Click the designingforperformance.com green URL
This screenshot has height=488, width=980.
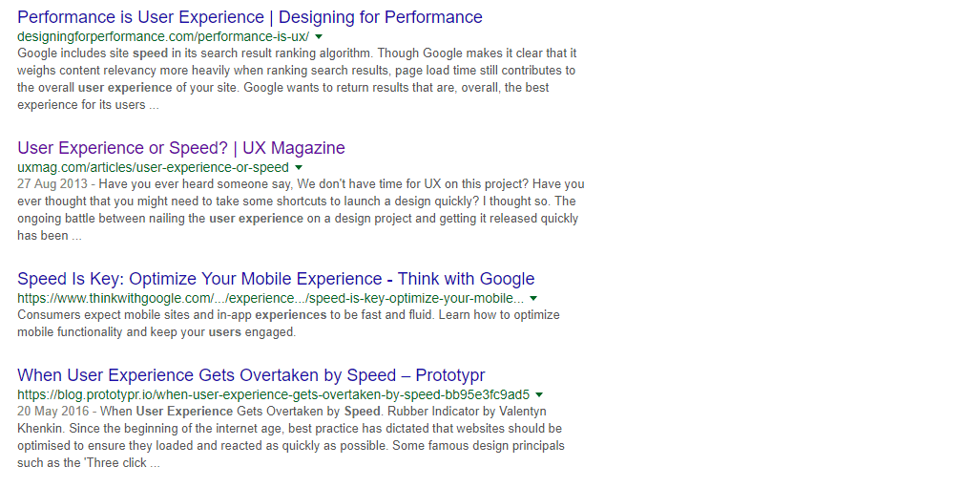163,36
